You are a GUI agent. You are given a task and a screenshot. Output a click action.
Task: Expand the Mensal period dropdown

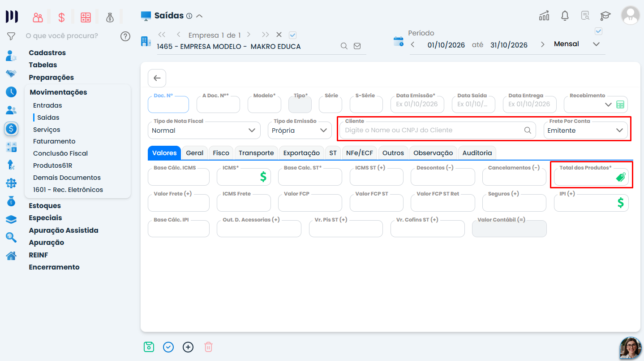596,44
